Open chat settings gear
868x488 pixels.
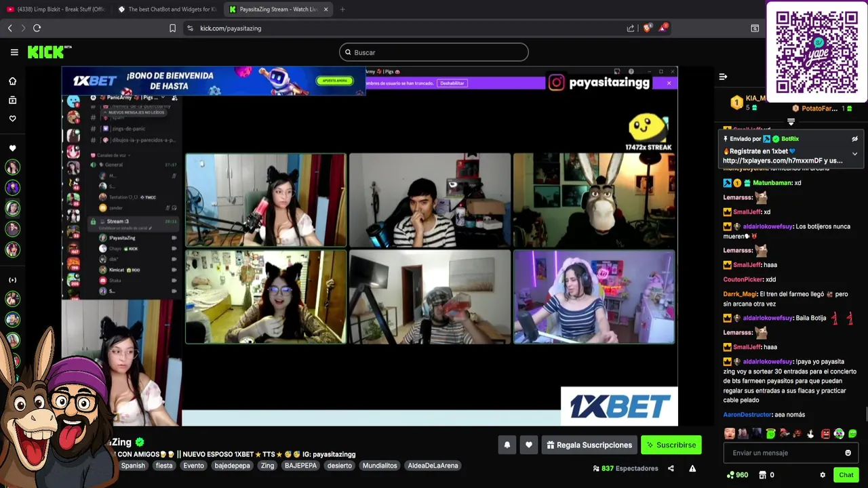pos(823,475)
